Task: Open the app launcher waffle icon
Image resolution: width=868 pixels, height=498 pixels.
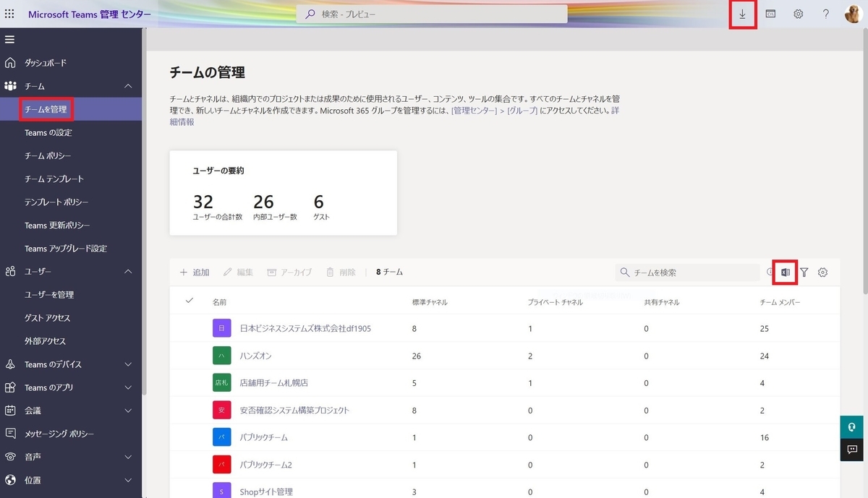Action: (9, 14)
